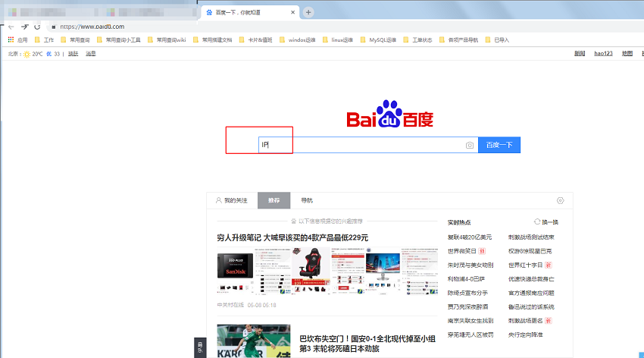The width and height of the screenshot is (644, 358).
Task: Click the browser back arrow
Action: pos(11,27)
